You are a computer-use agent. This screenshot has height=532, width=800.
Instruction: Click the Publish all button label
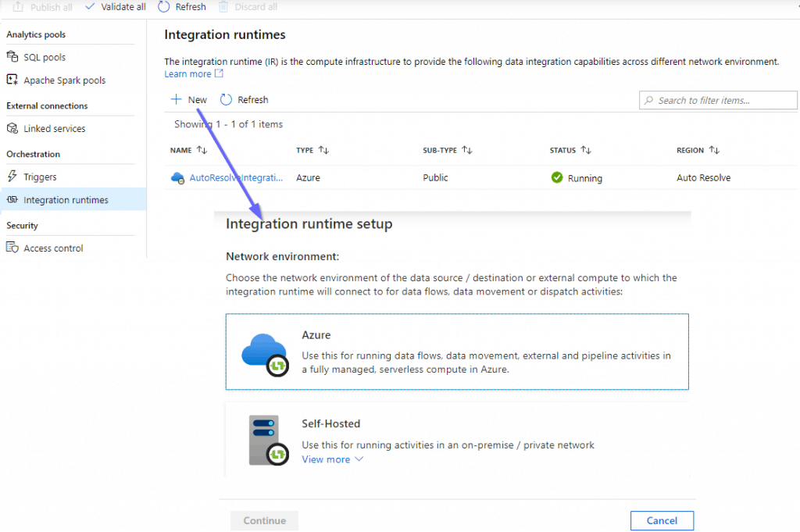51,7
